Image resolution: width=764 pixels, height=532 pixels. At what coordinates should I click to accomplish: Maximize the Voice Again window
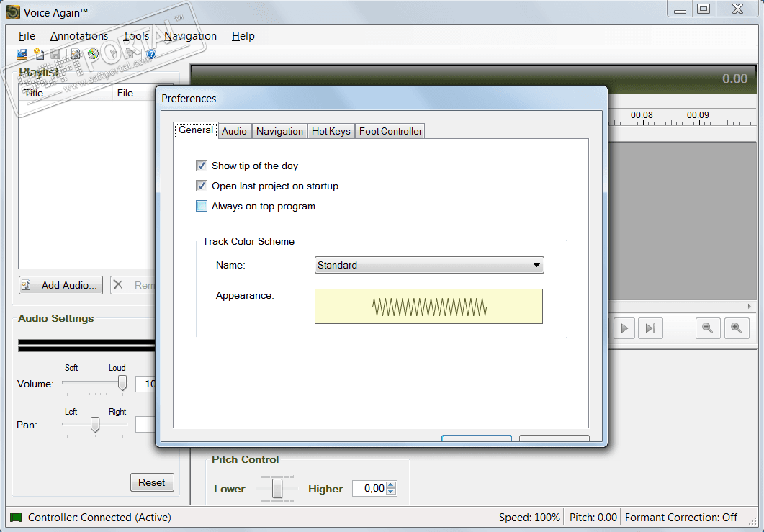coord(704,9)
